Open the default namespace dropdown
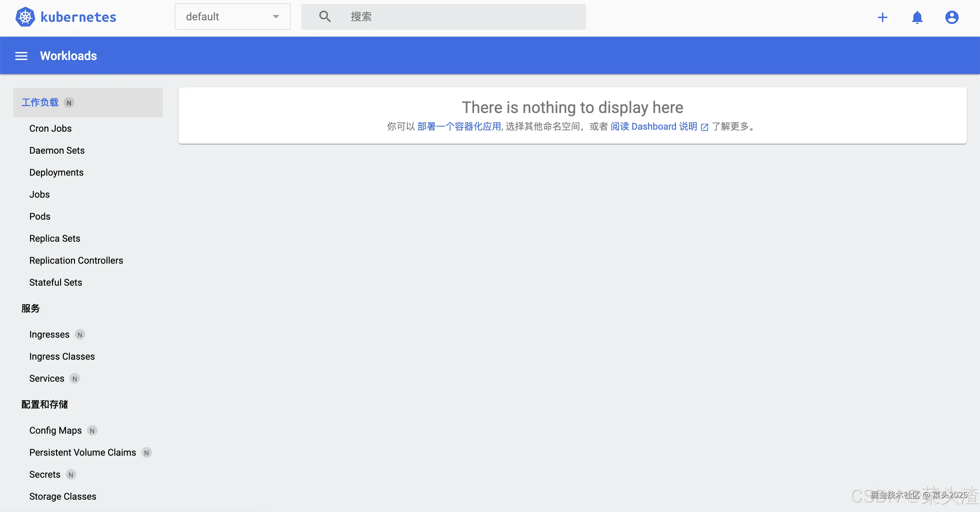980x512 pixels. [232, 17]
